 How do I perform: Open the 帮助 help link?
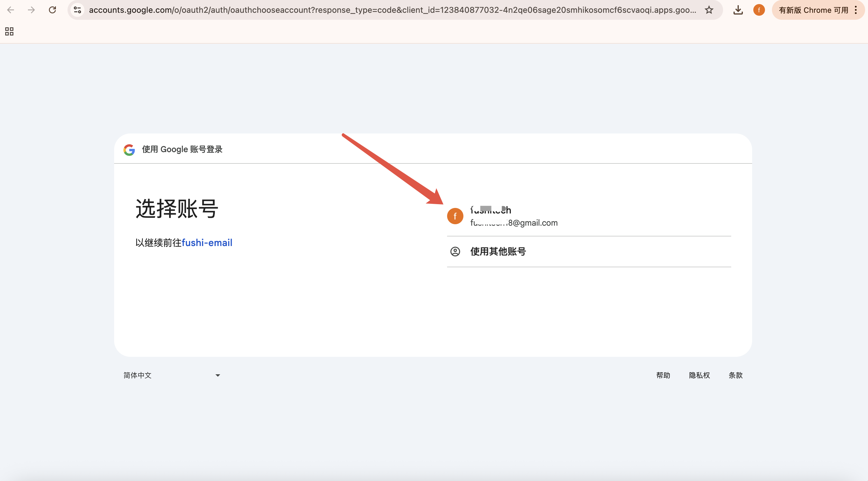663,375
